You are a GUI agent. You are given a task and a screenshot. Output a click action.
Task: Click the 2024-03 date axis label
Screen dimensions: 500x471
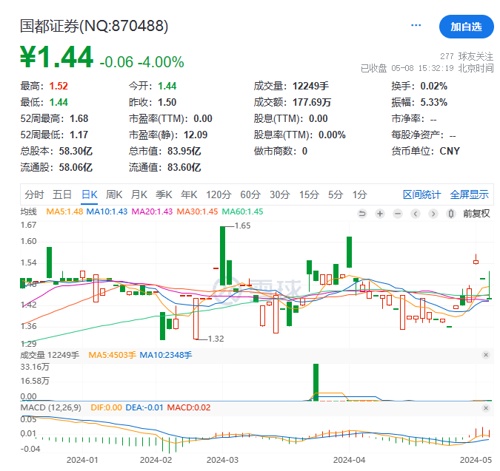(x=223, y=460)
